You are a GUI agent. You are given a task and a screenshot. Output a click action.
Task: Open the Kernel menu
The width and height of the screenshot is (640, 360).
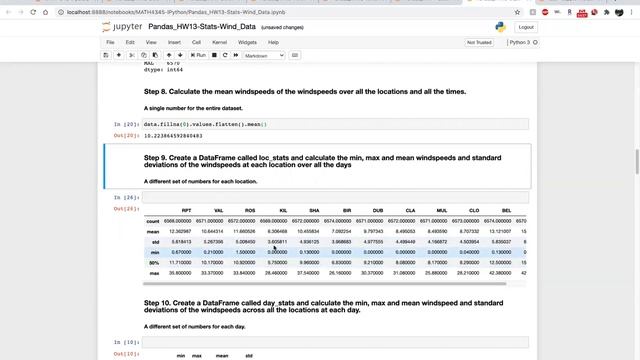220,42
